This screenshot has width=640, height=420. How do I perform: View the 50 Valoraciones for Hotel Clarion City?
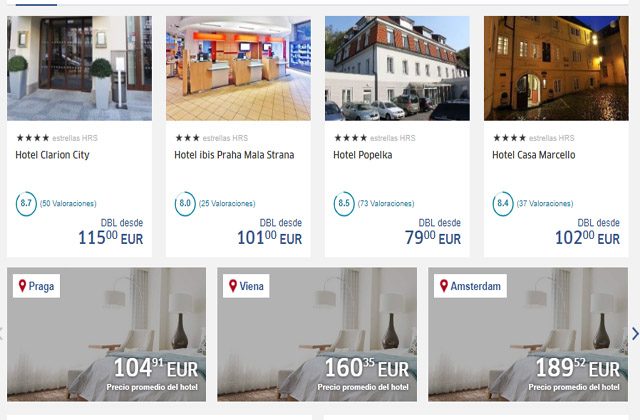click(68, 204)
